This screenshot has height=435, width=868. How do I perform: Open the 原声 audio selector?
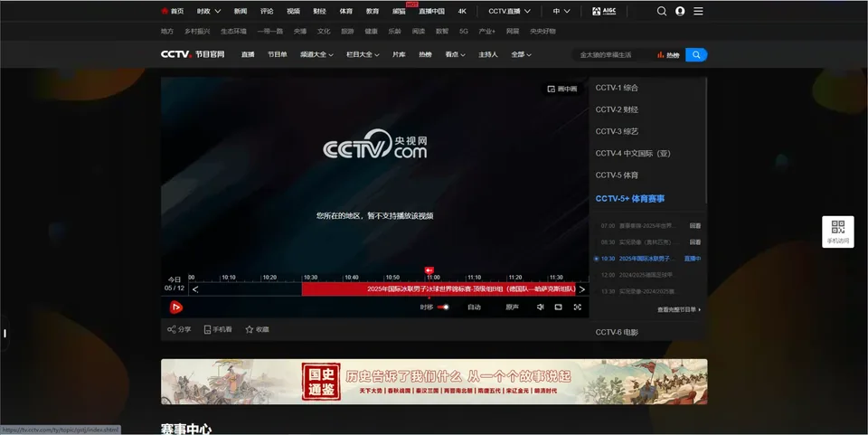[x=512, y=307]
